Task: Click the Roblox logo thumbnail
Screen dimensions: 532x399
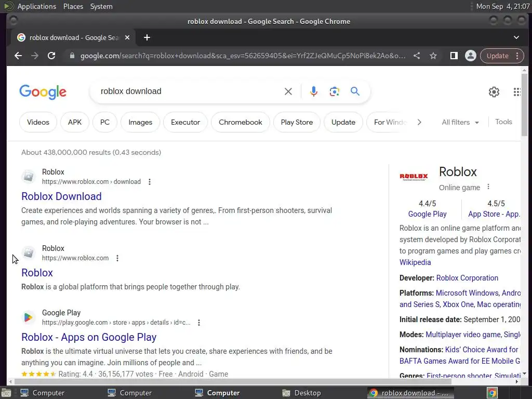Action: (414, 177)
